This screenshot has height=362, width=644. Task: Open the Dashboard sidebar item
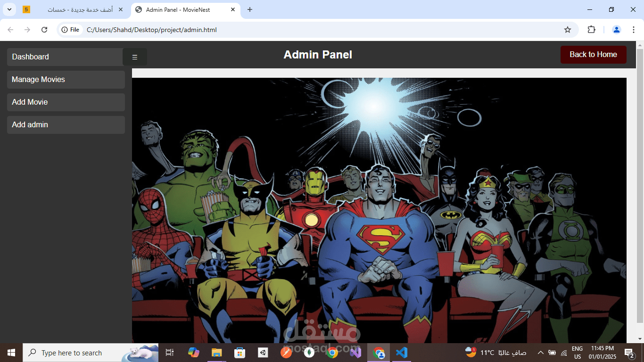point(66,57)
